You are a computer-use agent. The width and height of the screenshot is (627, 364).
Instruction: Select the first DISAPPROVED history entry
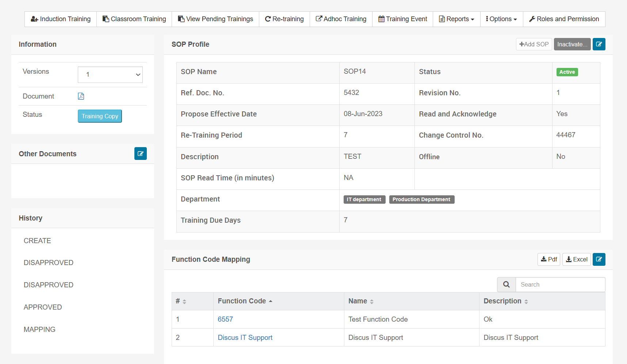[49, 263]
